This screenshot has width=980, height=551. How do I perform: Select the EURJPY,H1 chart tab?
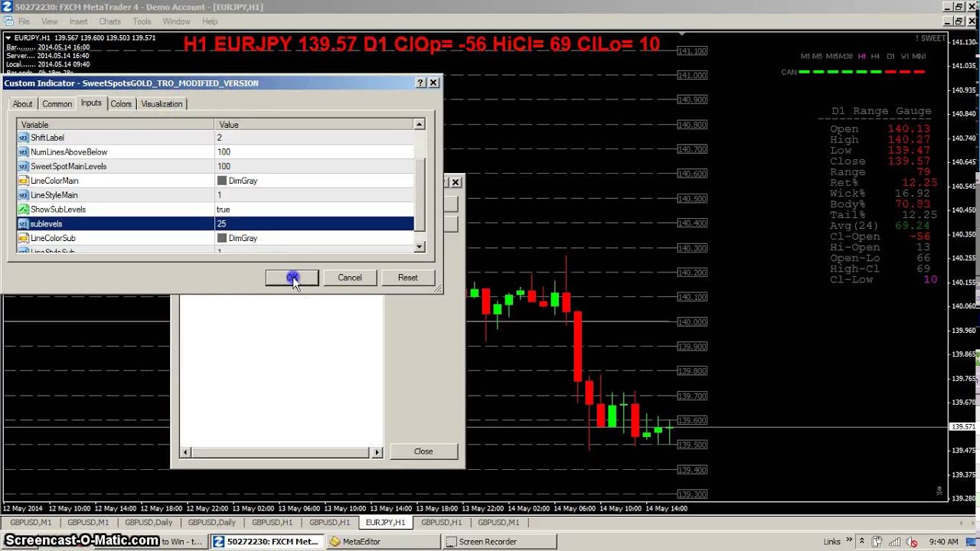click(x=385, y=523)
